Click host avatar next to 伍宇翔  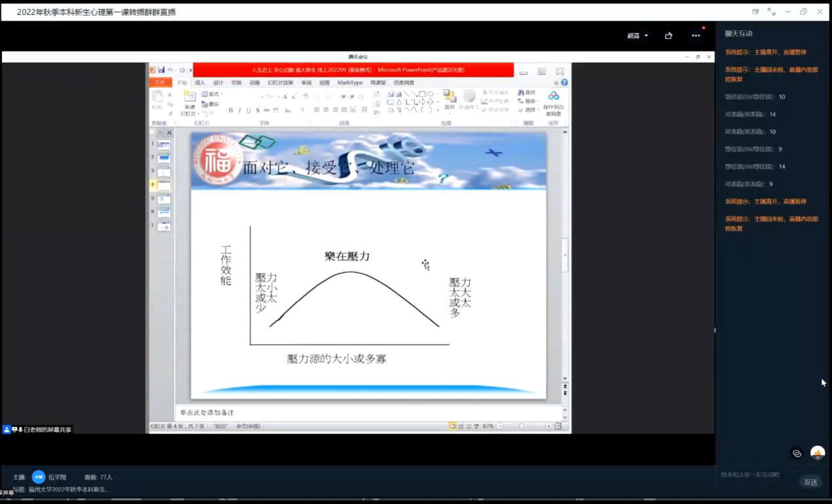click(38, 477)
